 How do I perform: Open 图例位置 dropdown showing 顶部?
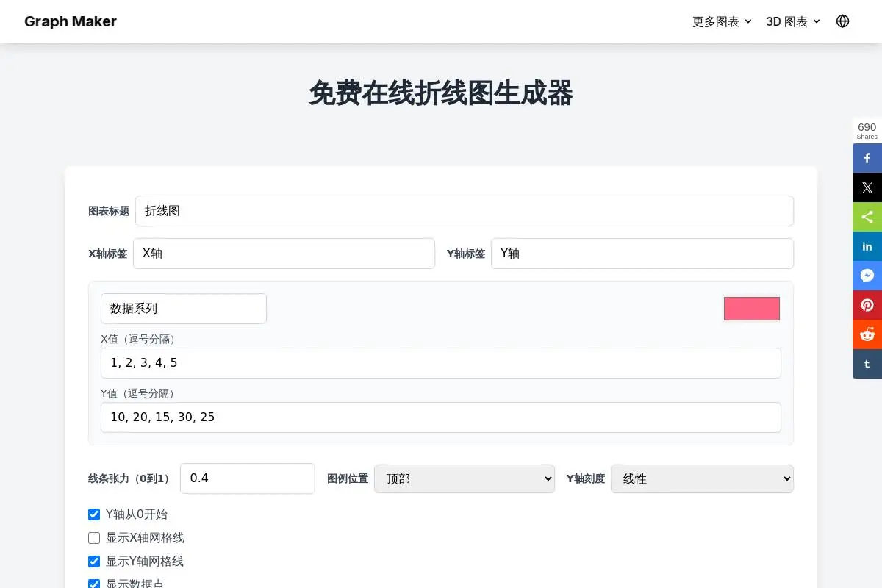(465, 478)
